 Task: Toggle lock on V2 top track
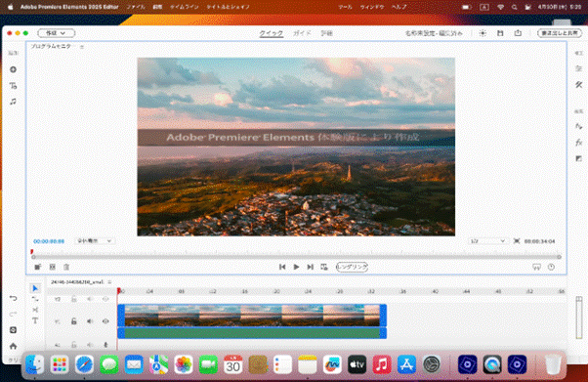tap(74, 299)
